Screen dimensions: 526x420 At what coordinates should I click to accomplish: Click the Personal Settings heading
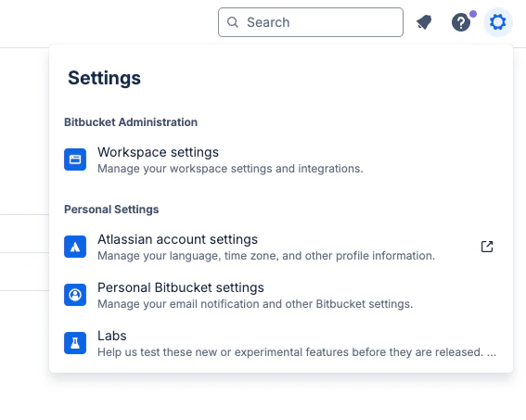(x=111, y=210)
